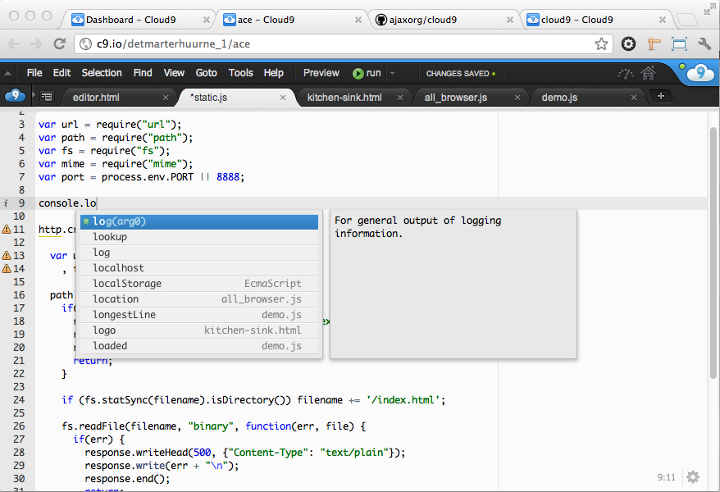This screenshot has height=492, width=720.
Task: Click the Cloud9 cloud icon beside the tabs
Action: point(15,96)
